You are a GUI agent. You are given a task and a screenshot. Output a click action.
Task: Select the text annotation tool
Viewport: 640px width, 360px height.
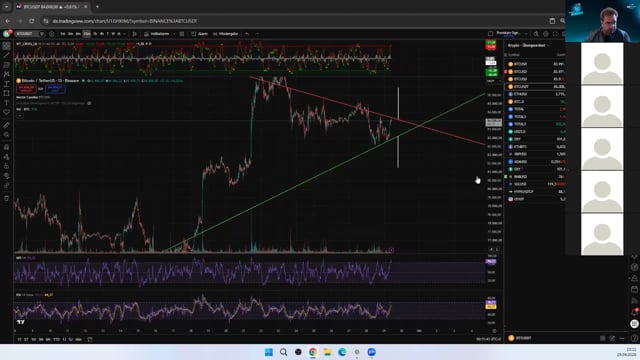click(7, 102)
